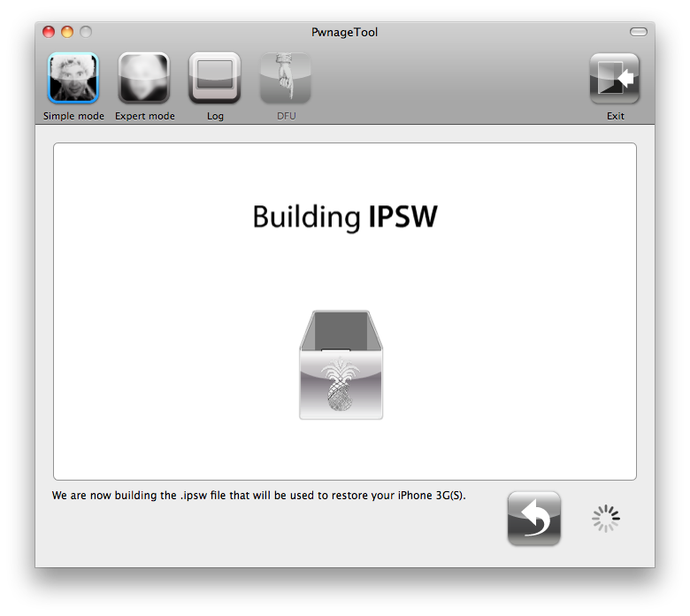Click the "Building IPSW" heading
The width and height of the screenshot is (690, 616).
(345, 217)
